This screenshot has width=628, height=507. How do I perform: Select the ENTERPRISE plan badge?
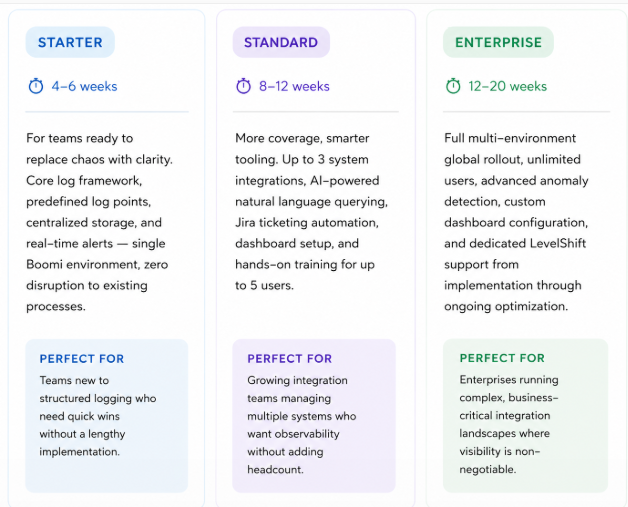click(x=498, y=42)
